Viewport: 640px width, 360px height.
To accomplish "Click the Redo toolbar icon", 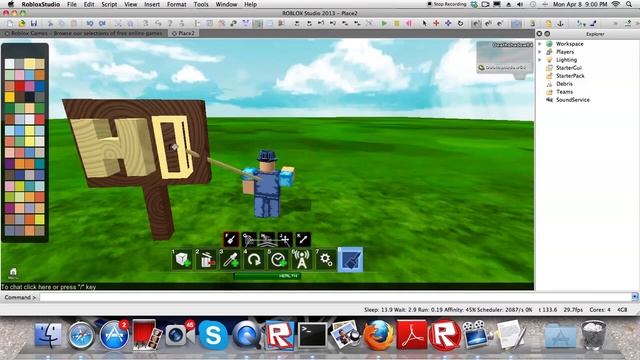I will (x=102, y=24).
